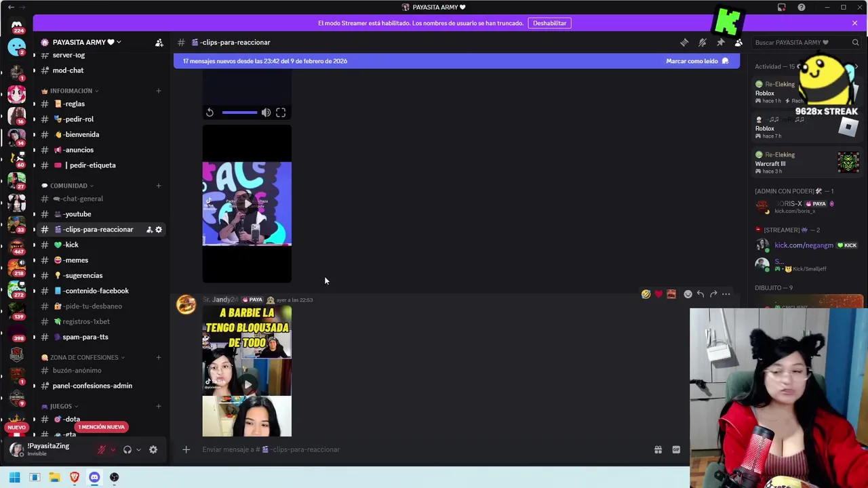Toggle channel notification settings bell icon
This screenshot has width=868, height=488.
[x=703, y=42]
